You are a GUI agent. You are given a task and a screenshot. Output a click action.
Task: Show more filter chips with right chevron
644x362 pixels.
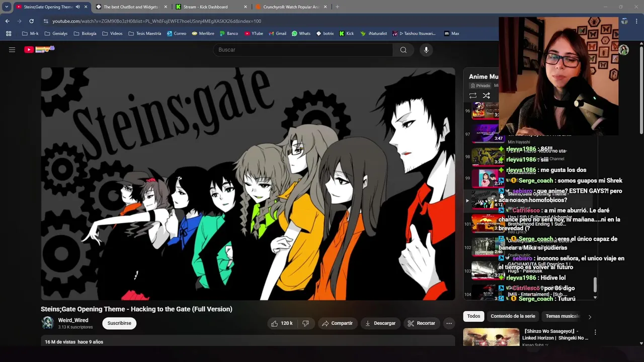pyautogui.click(x=590, y=317)
